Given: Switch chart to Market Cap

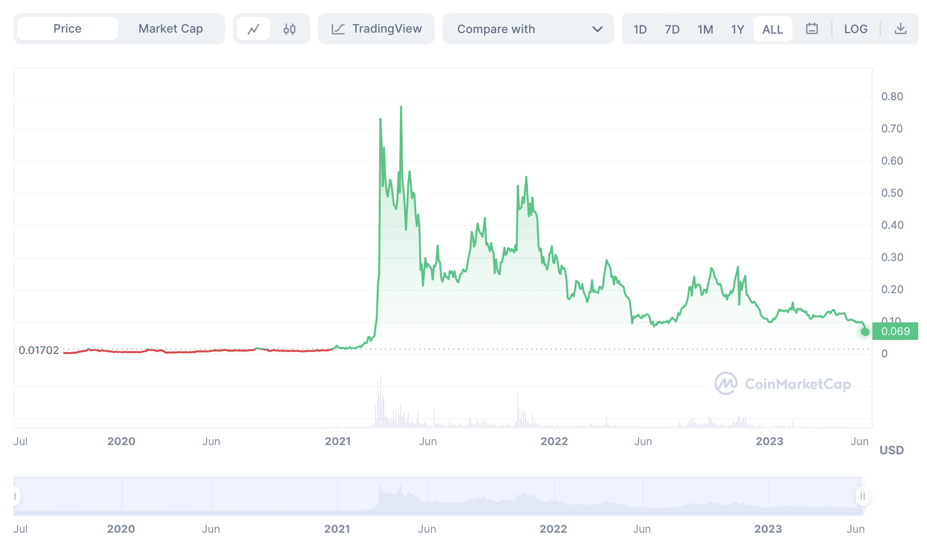Looking at the screenshot, I should point(171,29).
